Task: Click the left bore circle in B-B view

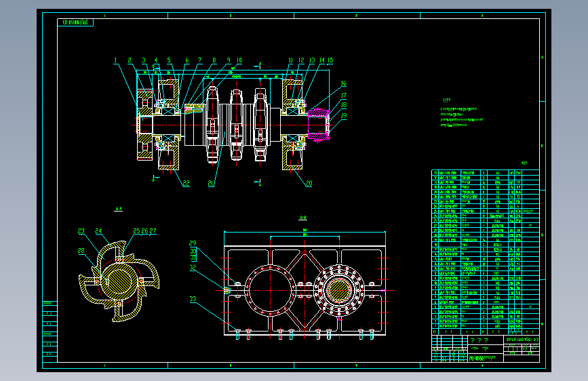Action: pyautogui.click(x=270, y=290)
